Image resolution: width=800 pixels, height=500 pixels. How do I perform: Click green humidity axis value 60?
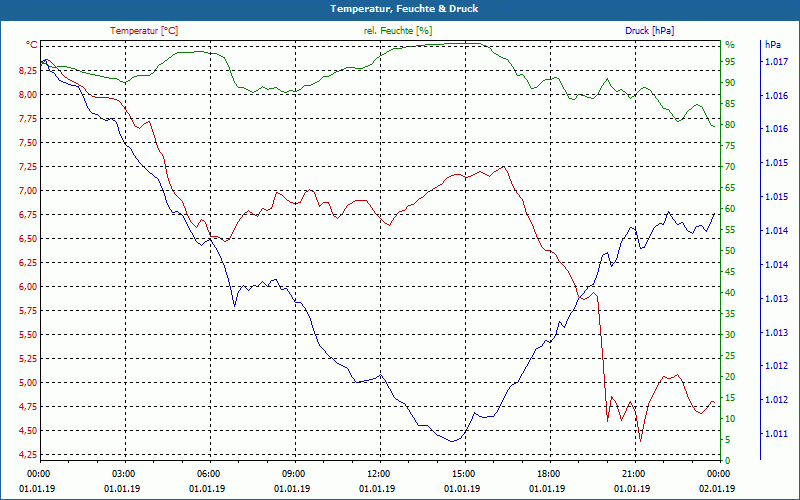pyautogui.click(x=730, y=209)
